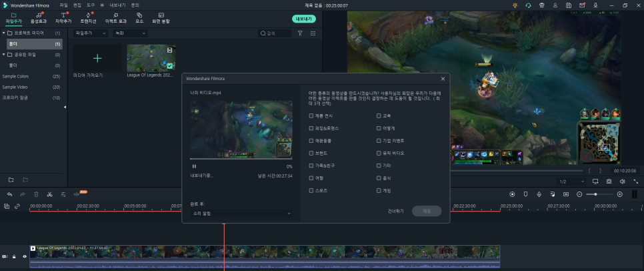Click the green 내보내기 export button
Image resolution: width=644 pixels, height=271 pixels.
304,19
